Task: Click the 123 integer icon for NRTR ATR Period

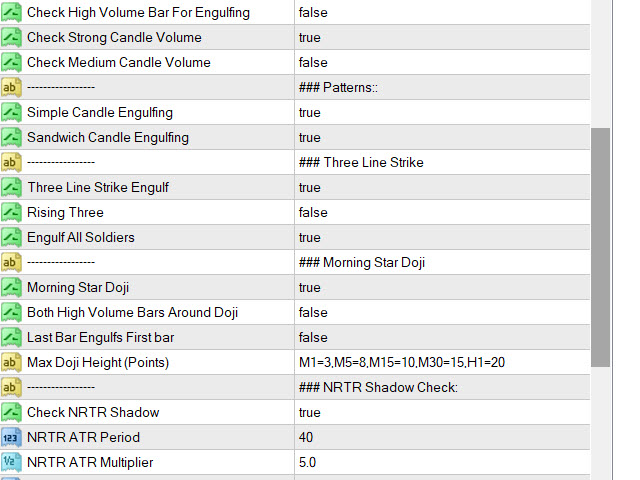Action: coord(11,437)
